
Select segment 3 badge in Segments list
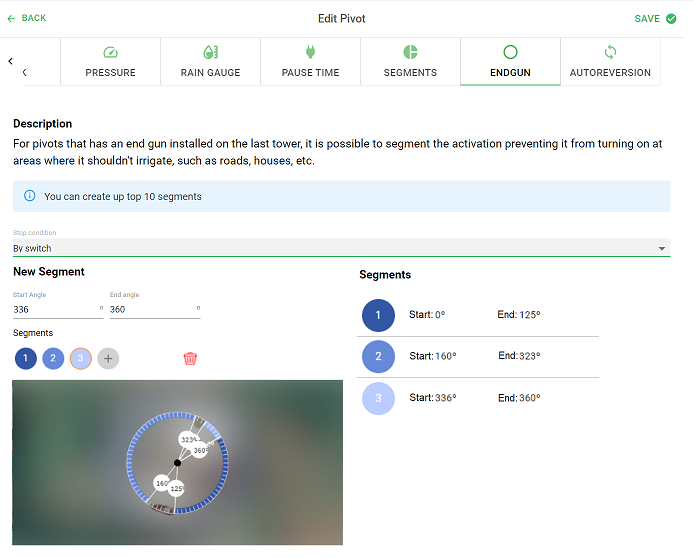click(378, 398)
